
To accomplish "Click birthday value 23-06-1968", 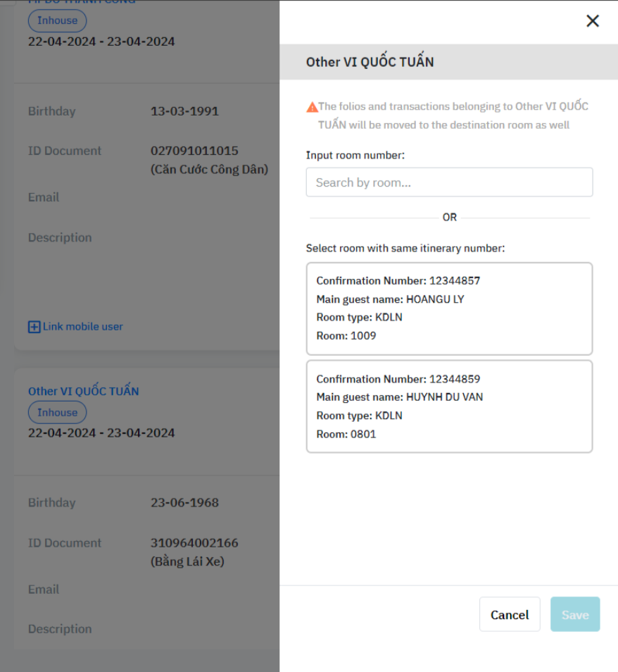I will pos(184,503).
